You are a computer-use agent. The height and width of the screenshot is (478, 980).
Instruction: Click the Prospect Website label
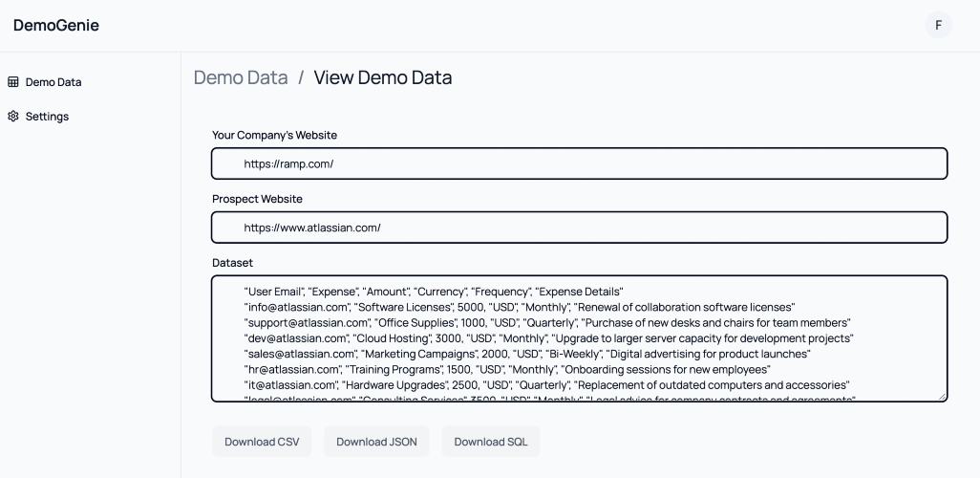258,199
